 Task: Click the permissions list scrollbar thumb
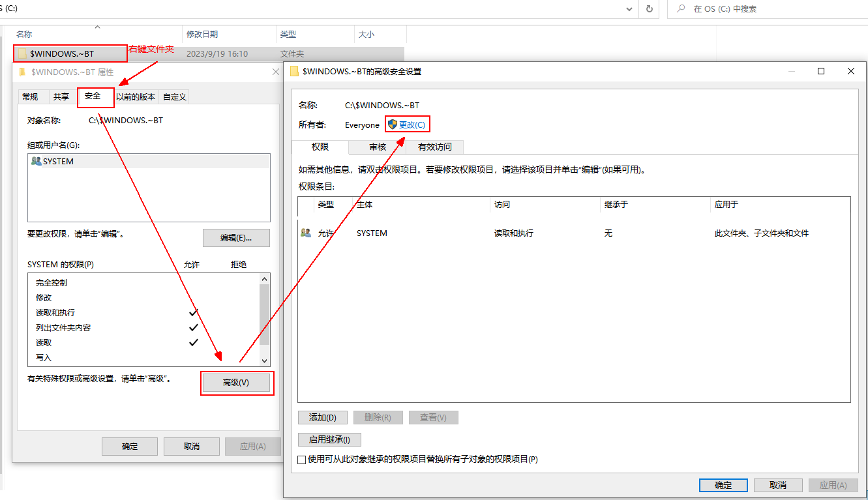264,316
